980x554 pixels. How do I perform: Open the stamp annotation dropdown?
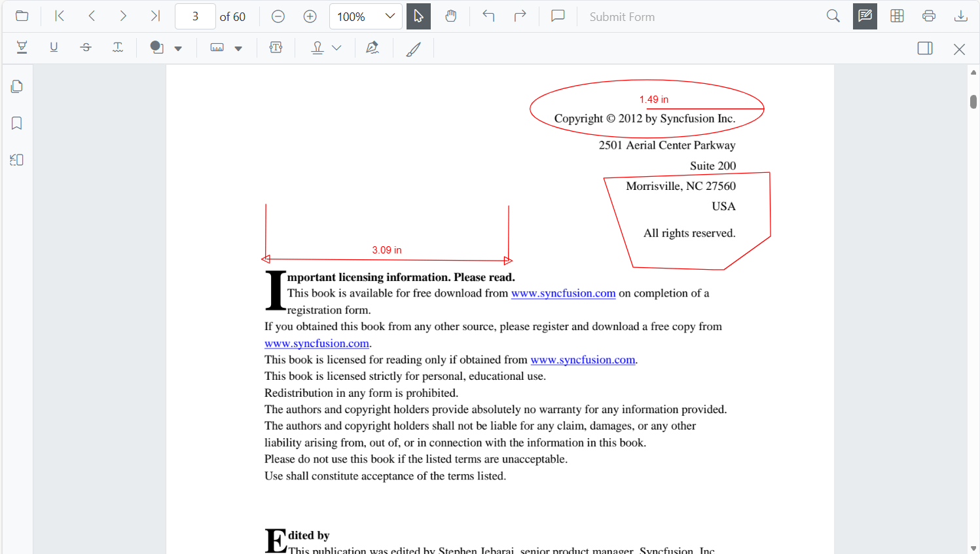[x=336, y=48]
